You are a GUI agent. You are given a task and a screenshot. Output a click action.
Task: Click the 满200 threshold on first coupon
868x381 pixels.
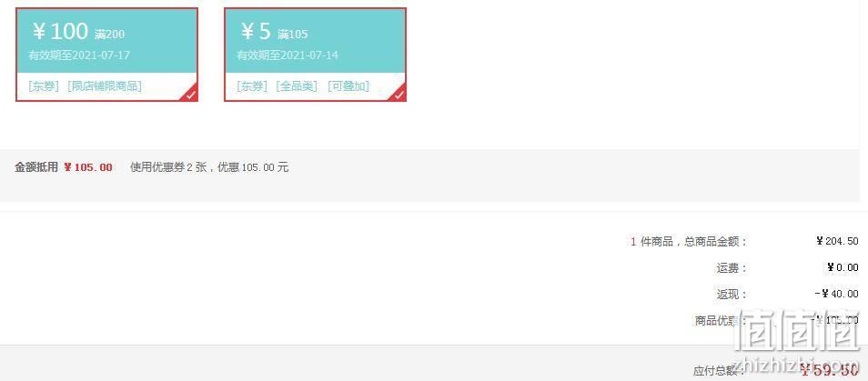point(109,35)
